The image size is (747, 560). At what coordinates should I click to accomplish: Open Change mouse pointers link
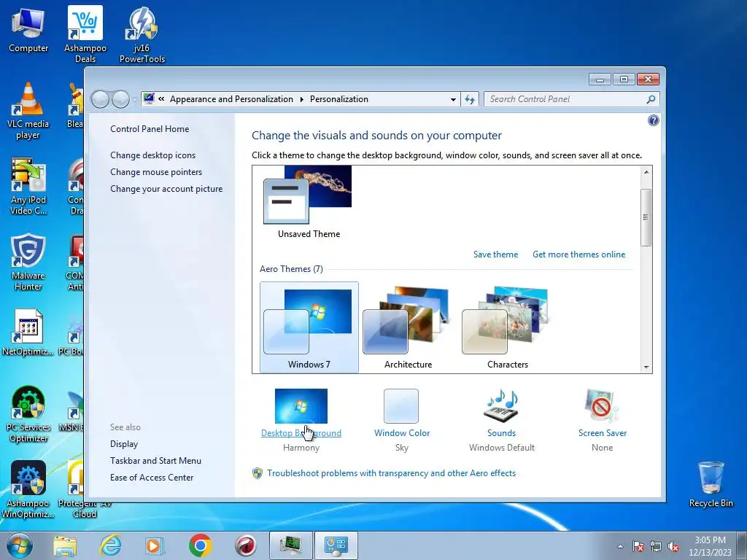coord(156,172)
